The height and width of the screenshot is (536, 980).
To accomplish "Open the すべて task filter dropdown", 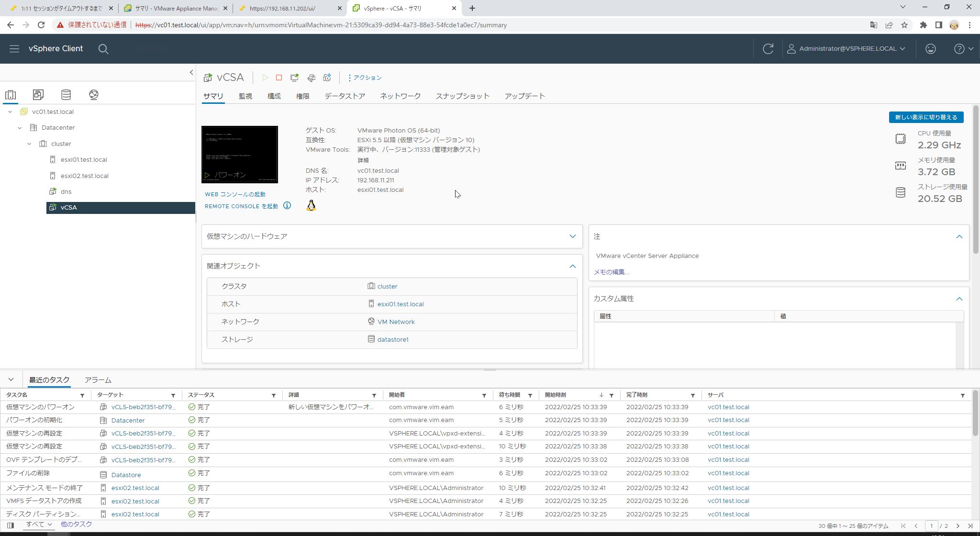I will click(x=39, y=525).
